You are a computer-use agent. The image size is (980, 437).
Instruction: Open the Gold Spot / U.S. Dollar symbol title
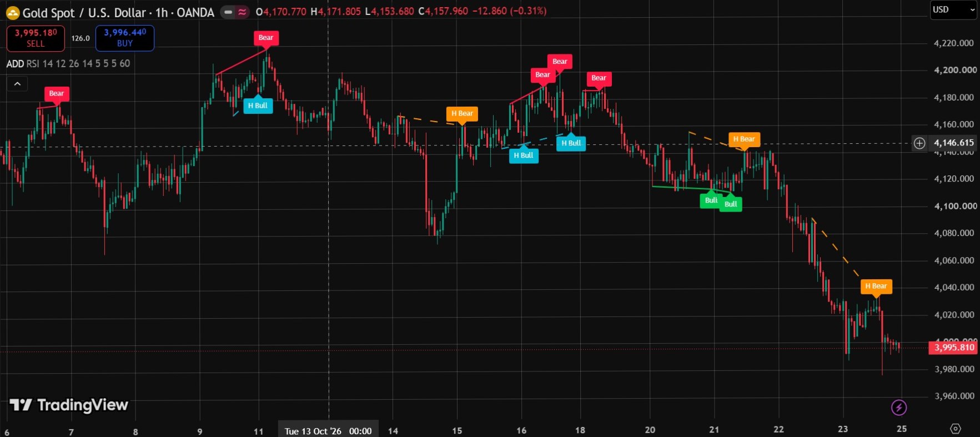coord(118,12)
